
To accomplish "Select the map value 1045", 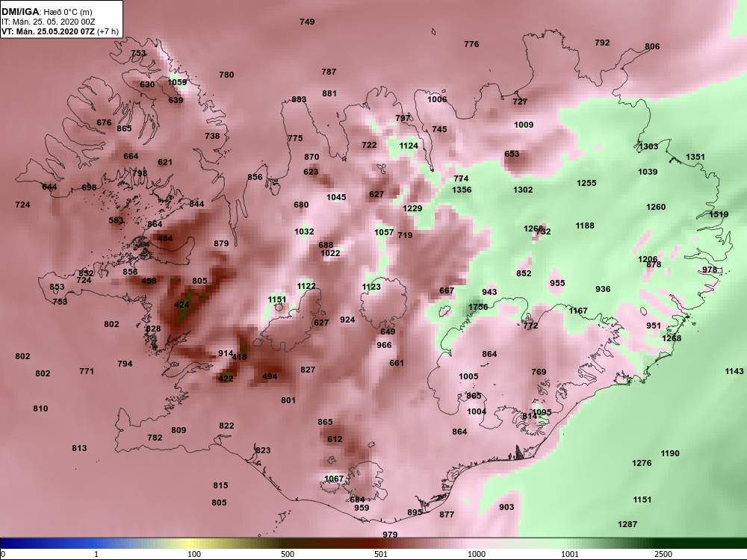I will [x=336, y=198].
